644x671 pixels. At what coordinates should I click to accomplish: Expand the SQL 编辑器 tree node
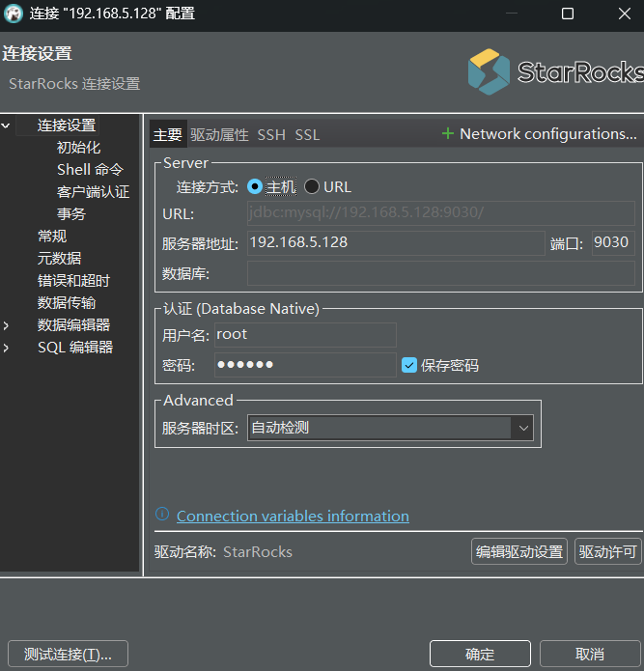[x=6, y=348]
